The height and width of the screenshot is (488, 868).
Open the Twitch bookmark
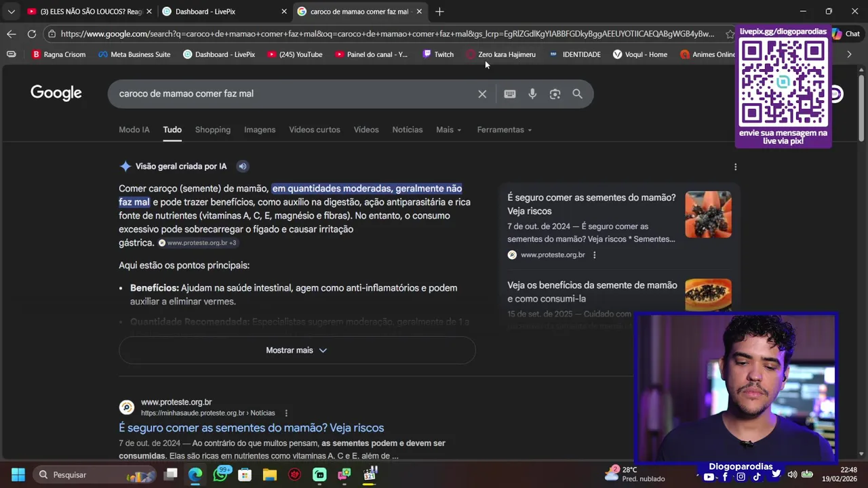pos(438,54)
